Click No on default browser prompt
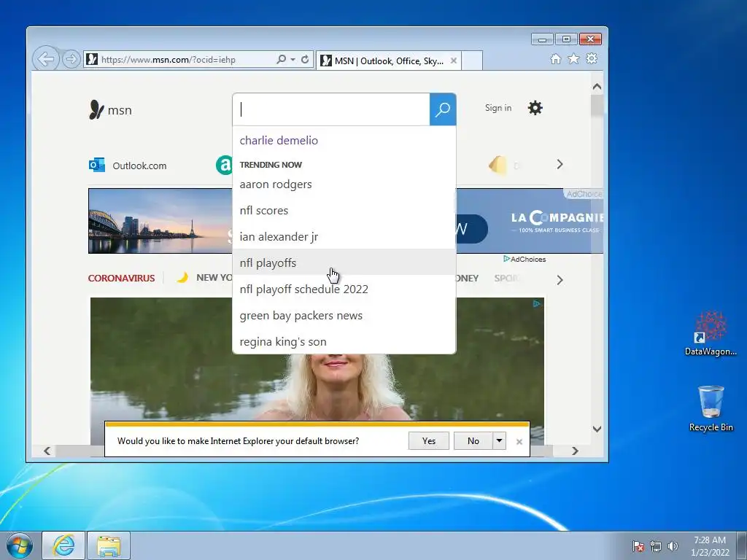The image size is (747, 560). 473,441
